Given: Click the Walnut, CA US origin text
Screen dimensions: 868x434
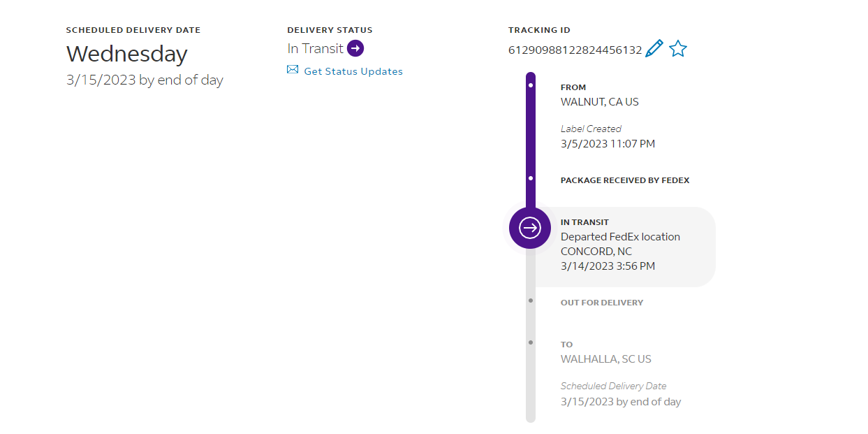Looking at the screenshot, I should pyautogui.click(x=599, y=102).
